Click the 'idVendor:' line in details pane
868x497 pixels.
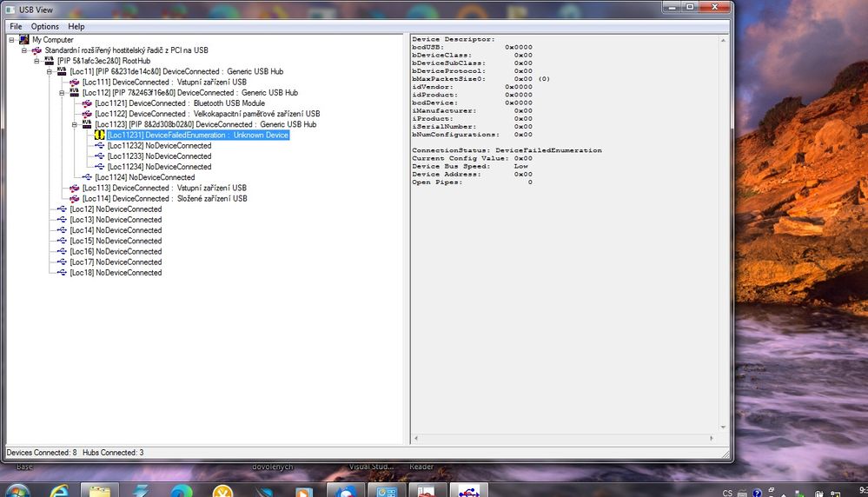pos(472,87)
